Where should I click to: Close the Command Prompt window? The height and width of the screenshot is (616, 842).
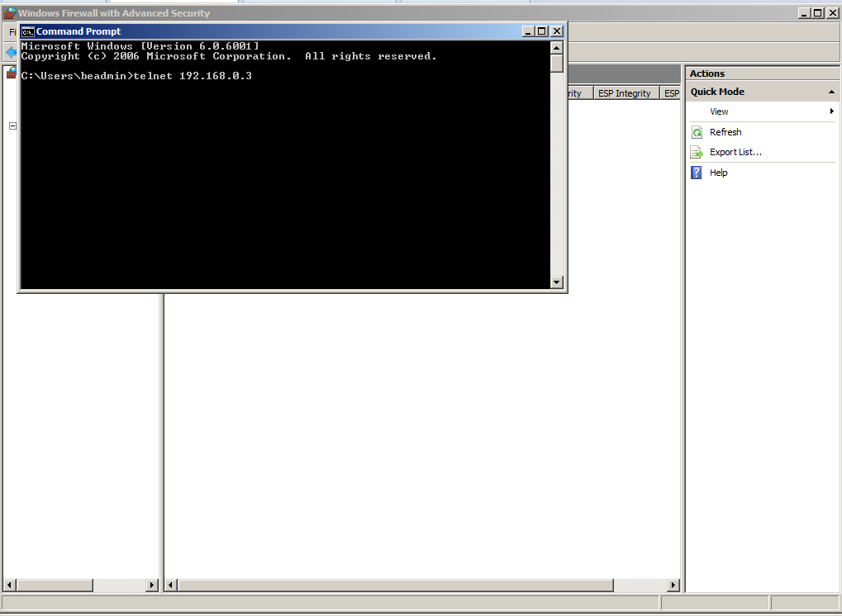(x=557, y=31)
